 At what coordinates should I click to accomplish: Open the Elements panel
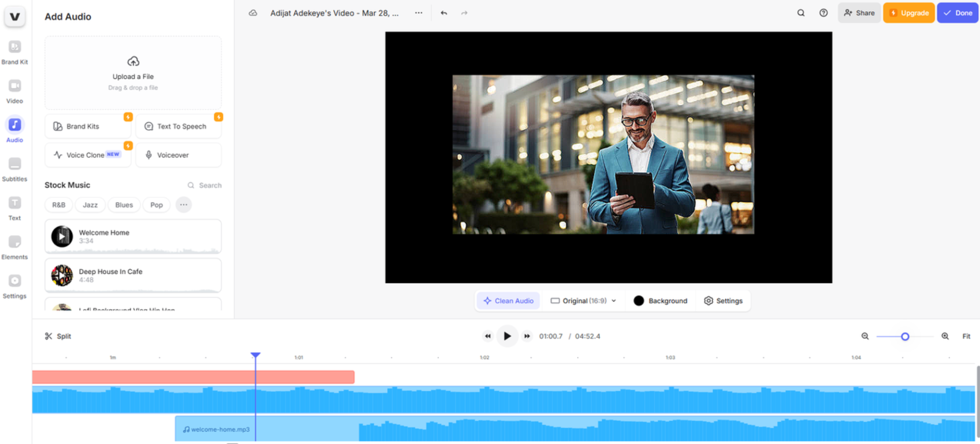15,246
